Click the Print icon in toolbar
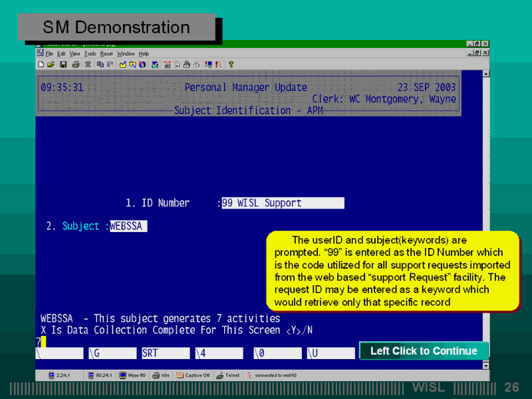Viewport: 532px width, 399px height. pos(75,65)
